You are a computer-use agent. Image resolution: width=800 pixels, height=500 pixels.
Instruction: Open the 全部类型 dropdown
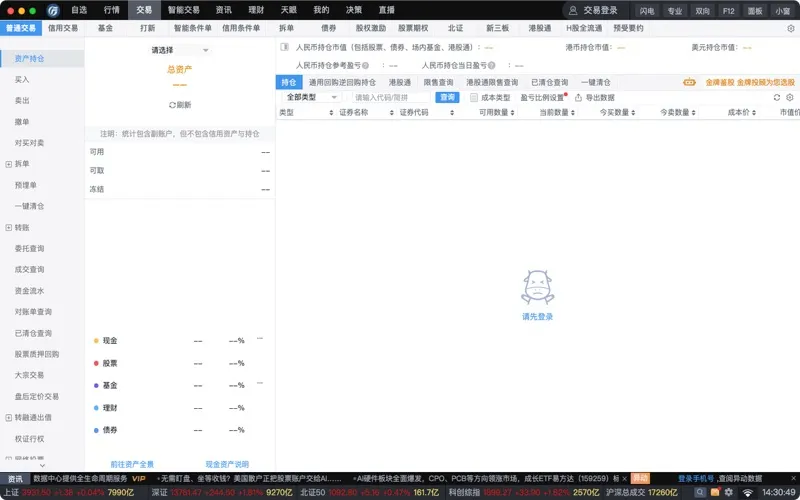tap(311, 97)
